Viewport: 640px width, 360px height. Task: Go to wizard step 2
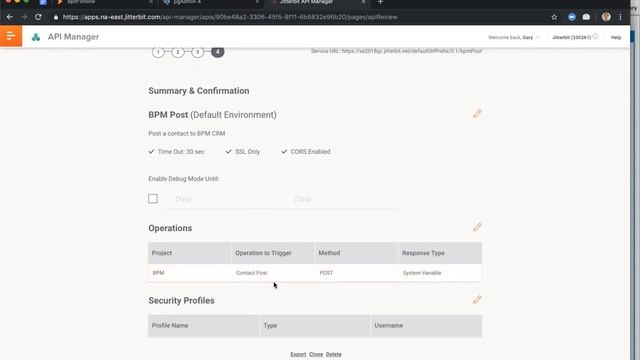point(178,52)
